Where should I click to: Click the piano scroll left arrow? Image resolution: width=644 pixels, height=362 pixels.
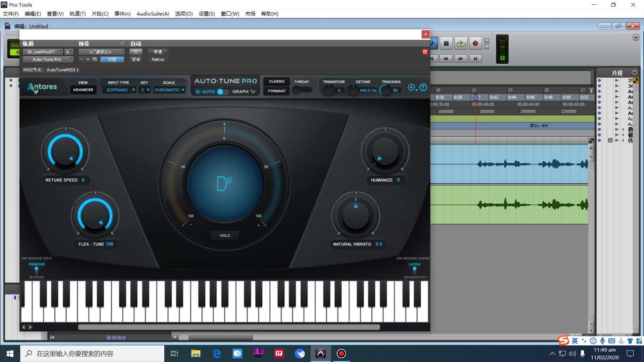24,327
